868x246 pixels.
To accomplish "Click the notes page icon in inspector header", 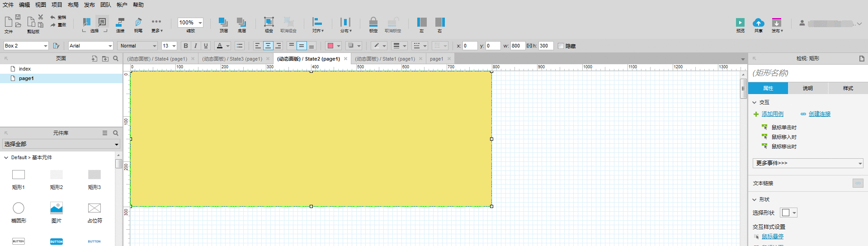I will click(x=862, y=59).
